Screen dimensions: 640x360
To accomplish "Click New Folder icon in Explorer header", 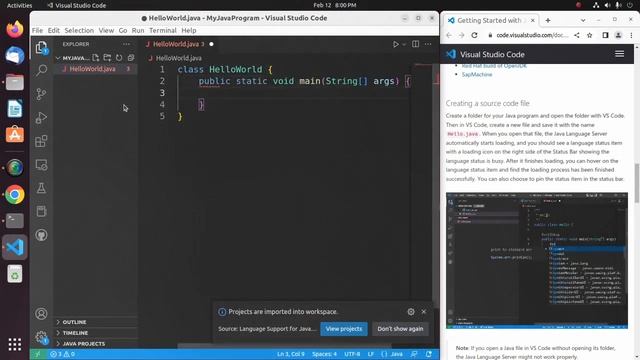I will pos(107,58).
